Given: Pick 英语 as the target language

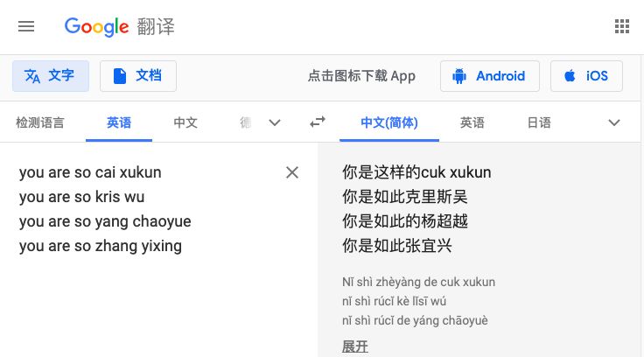Looking at the screenshot, I should pos(472,122).
